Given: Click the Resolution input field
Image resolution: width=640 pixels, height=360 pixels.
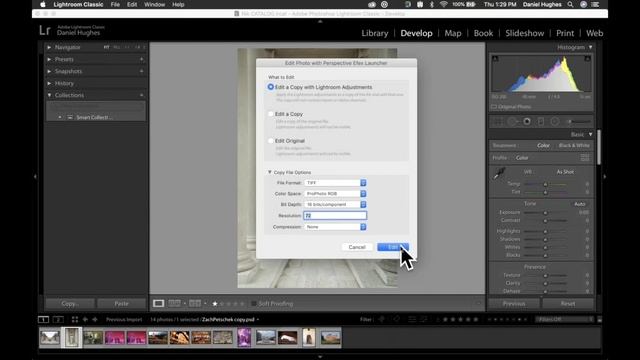Looking at the screenshot, I should tap(335, 216).
